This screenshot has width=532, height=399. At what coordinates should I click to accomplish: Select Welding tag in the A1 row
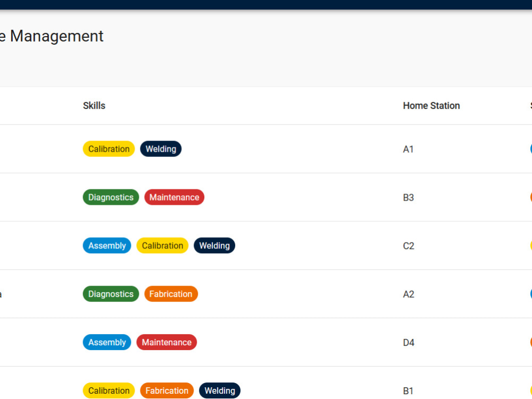(x=161, y=149)
